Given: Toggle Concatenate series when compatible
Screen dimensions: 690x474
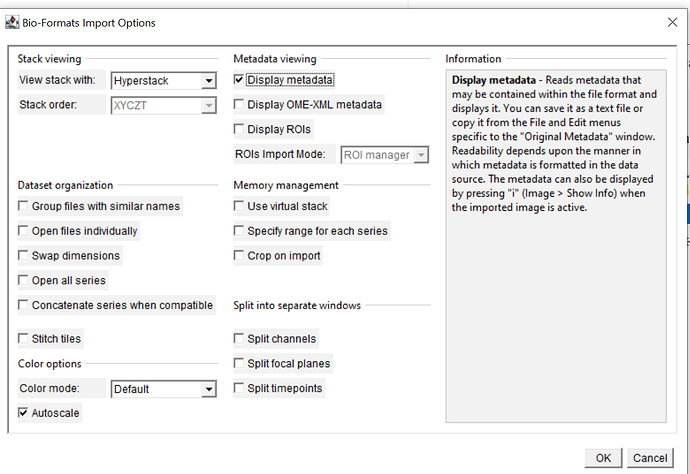Looking at the screenshot, I should 24,305.
